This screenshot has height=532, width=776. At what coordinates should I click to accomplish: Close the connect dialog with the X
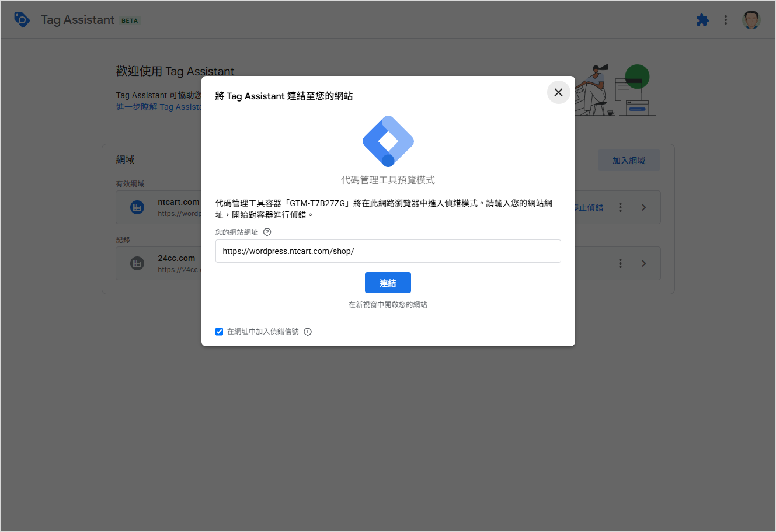(558, 92)
